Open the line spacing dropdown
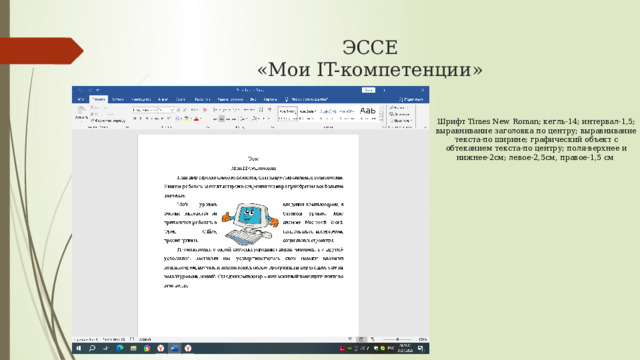Viewport: 640px width, 360px height. pos(243,119)
